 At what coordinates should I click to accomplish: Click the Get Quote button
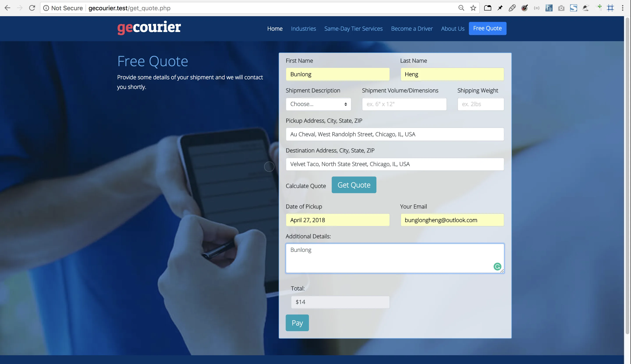coord(354,185)
